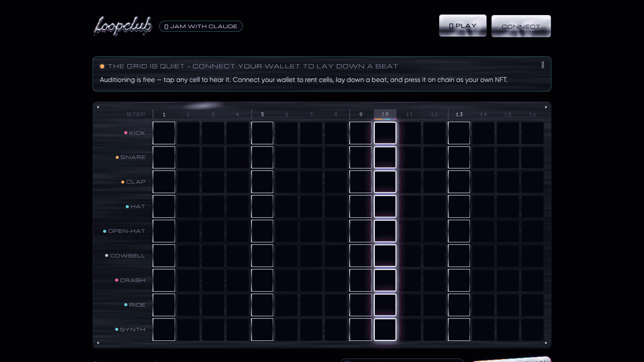Click the step 13 header number

[x=459, y=115]
